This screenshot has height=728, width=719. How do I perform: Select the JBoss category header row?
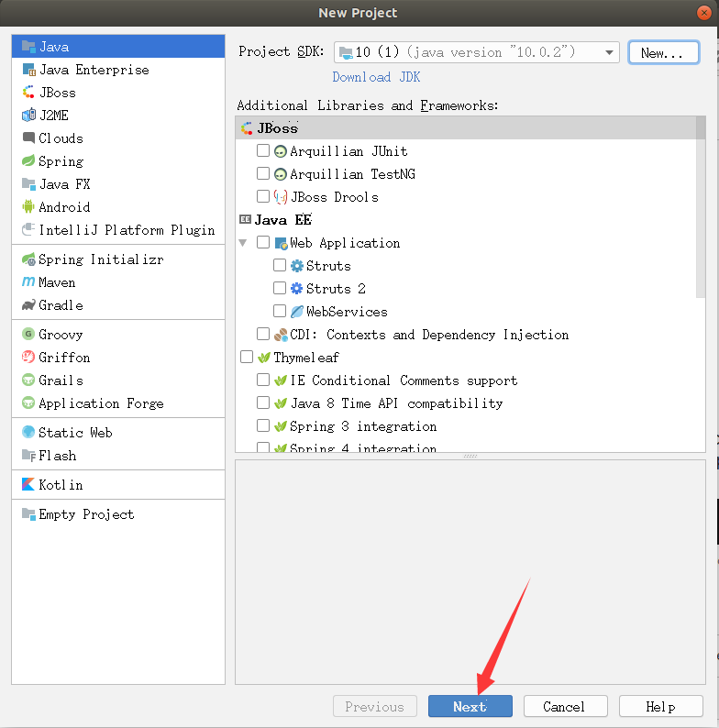tap(466, 128)
